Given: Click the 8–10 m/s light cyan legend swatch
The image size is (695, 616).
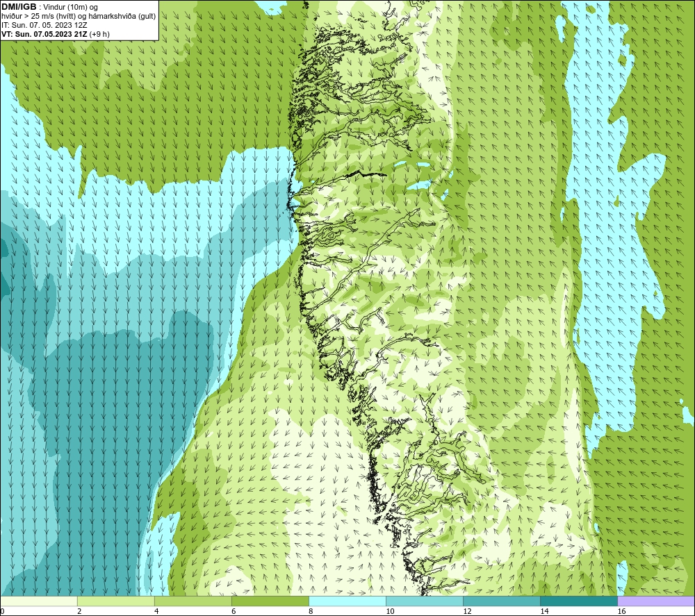Looking at the screenshot, I should 347,601.
